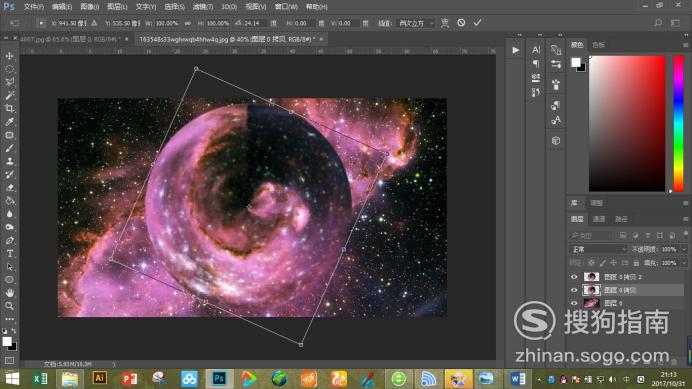The width and height of the screenshot is (692, 389).
Task: Select the Path Selection tool
Action: pos(9,267)
